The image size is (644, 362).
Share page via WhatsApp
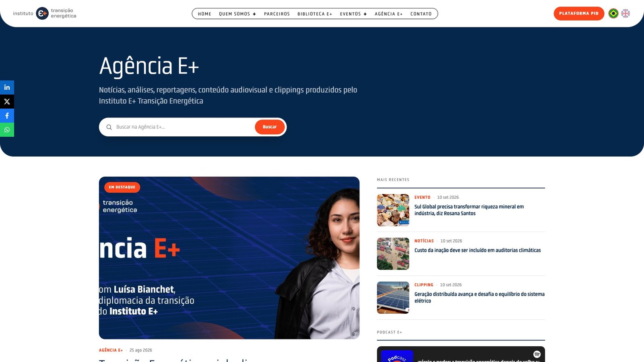tap(7, 130)
